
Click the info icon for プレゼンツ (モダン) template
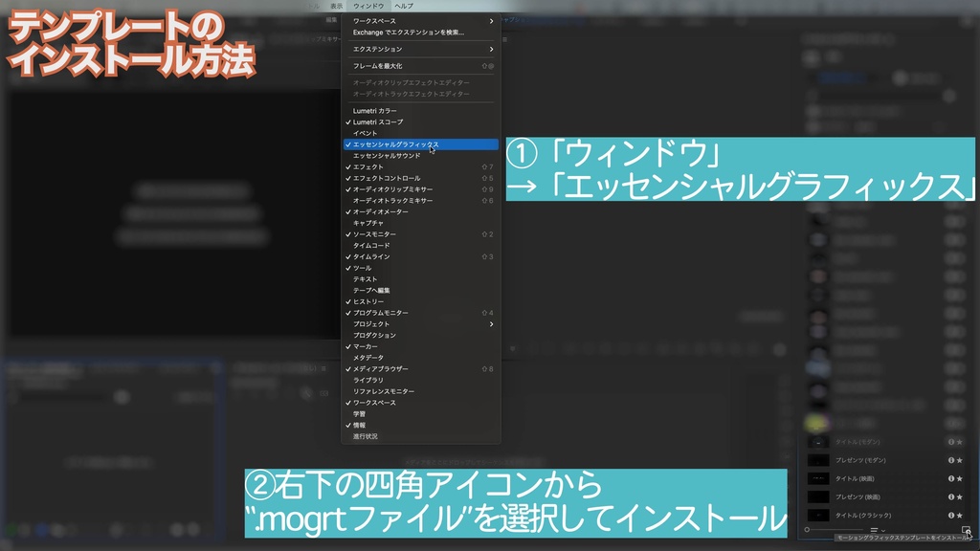click(x=953, y=460)
